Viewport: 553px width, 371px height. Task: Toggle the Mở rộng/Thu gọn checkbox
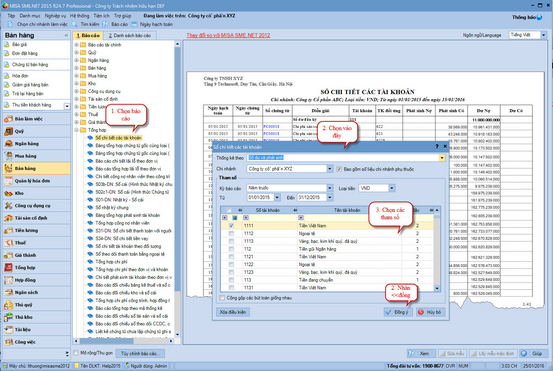(x=76, y=353)
